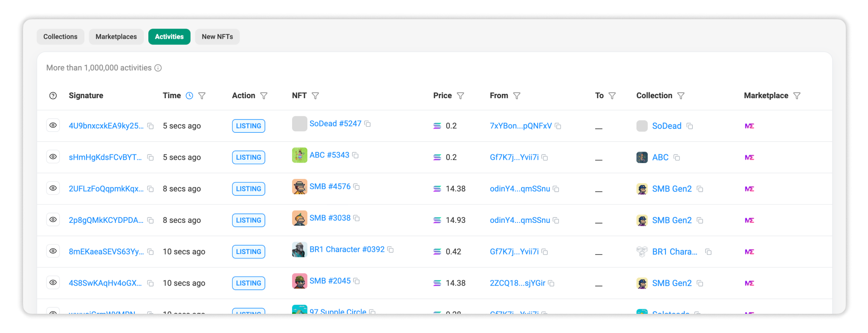This screenshot has height=333, width=868.
Task: Toggle eye icon for SoDead #5247 row
Action: (x=53, y=126)
